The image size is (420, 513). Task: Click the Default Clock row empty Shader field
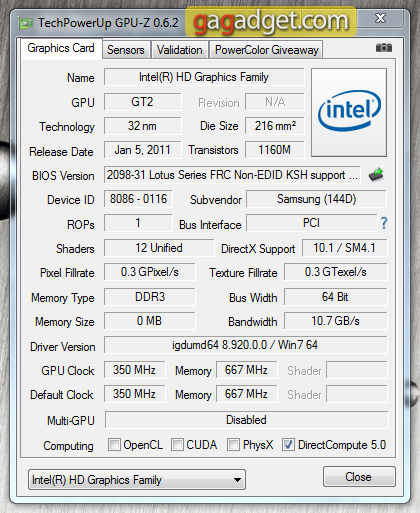(357, 394)
